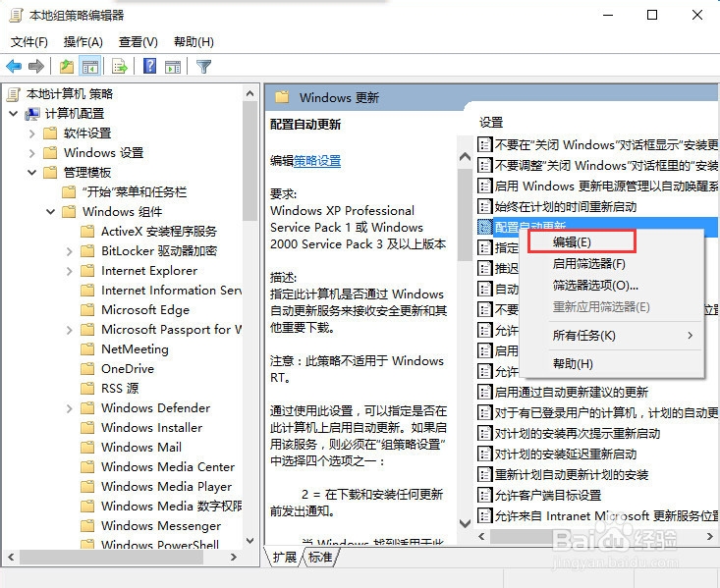This screenshot has width=720, height=588.
Task: Open the 查看(V) menu
Action: 138,42
